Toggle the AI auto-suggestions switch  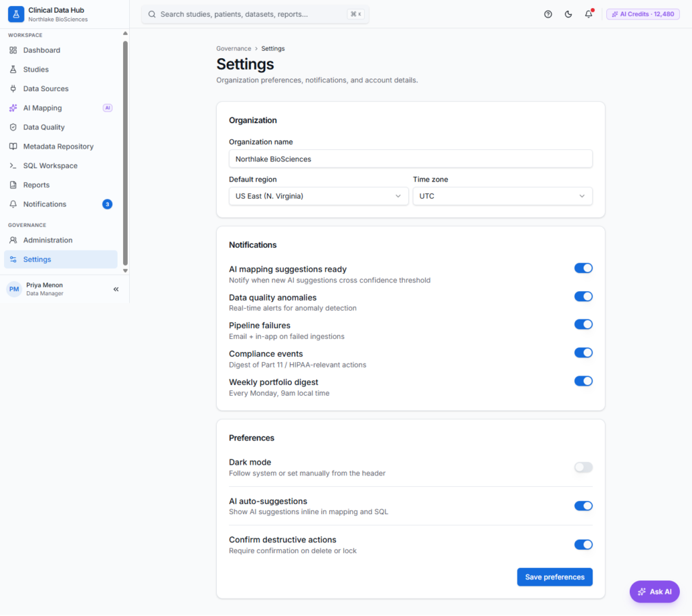click(x=583, y=506)
